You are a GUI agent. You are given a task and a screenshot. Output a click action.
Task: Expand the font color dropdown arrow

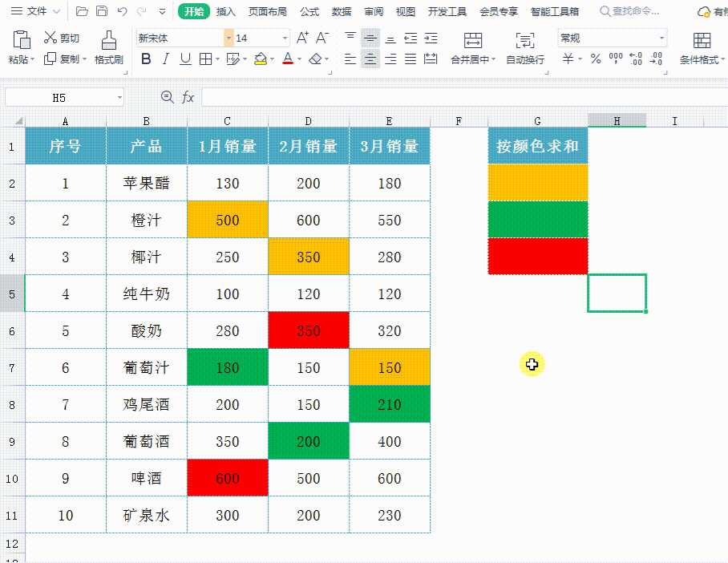300,59
